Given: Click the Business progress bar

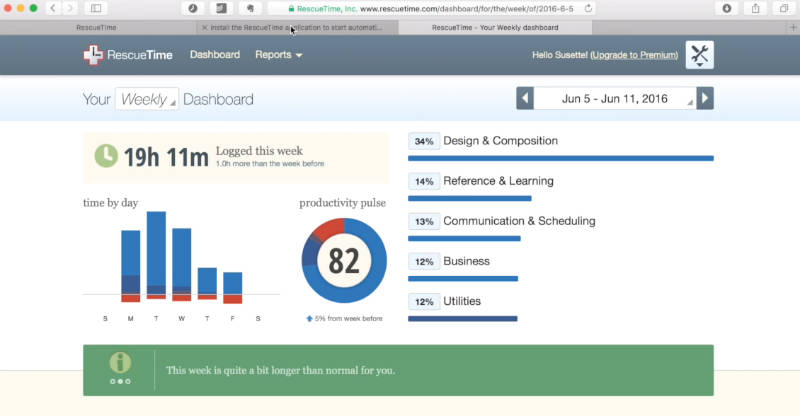Looking at the screenshot, I should click(463, 279).
